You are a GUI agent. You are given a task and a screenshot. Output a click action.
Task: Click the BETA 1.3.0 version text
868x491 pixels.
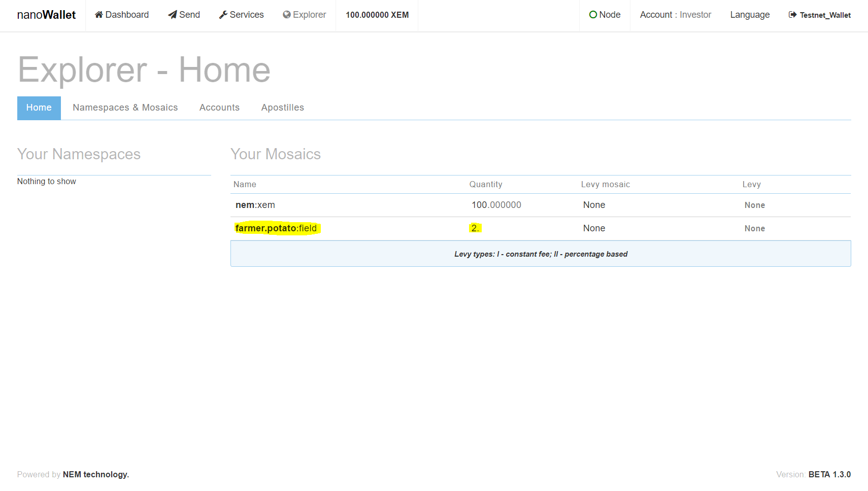tap(829, 475)
